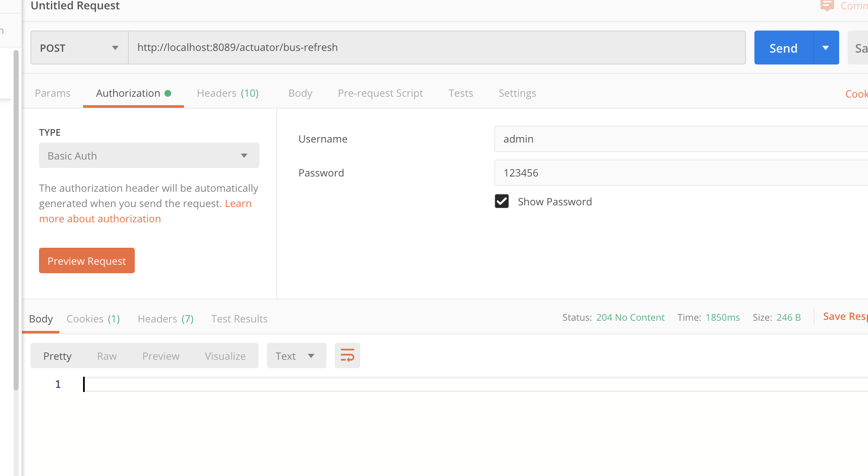Image resolution: width=868 pixels, height=476 pixels.
Task: Expand the Basic Auth type dropdown
Action: [149, 155]
